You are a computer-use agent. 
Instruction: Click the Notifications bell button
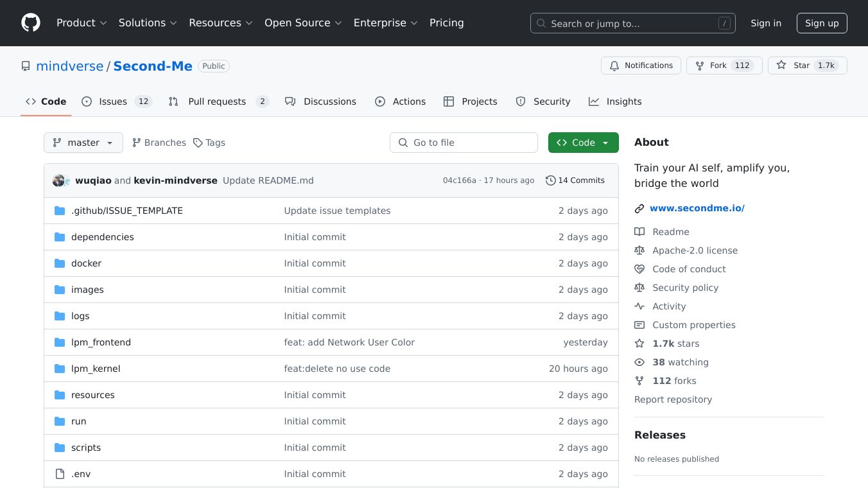641,65
